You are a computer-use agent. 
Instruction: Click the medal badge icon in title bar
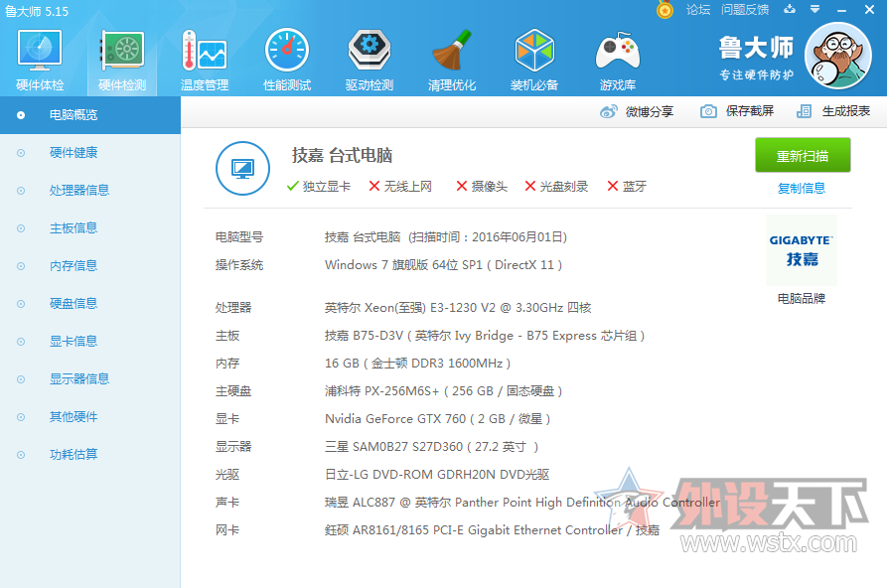point(664,10)
